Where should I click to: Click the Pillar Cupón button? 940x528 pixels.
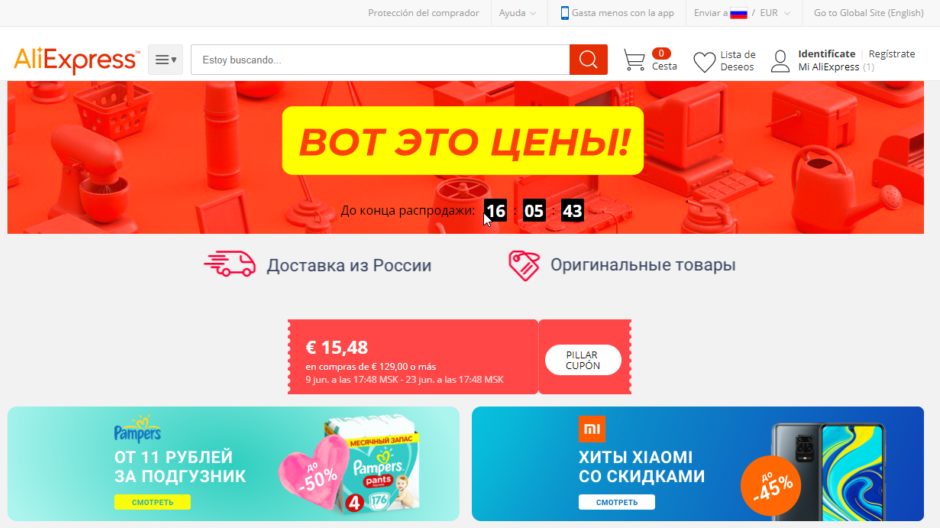[583, 360]
